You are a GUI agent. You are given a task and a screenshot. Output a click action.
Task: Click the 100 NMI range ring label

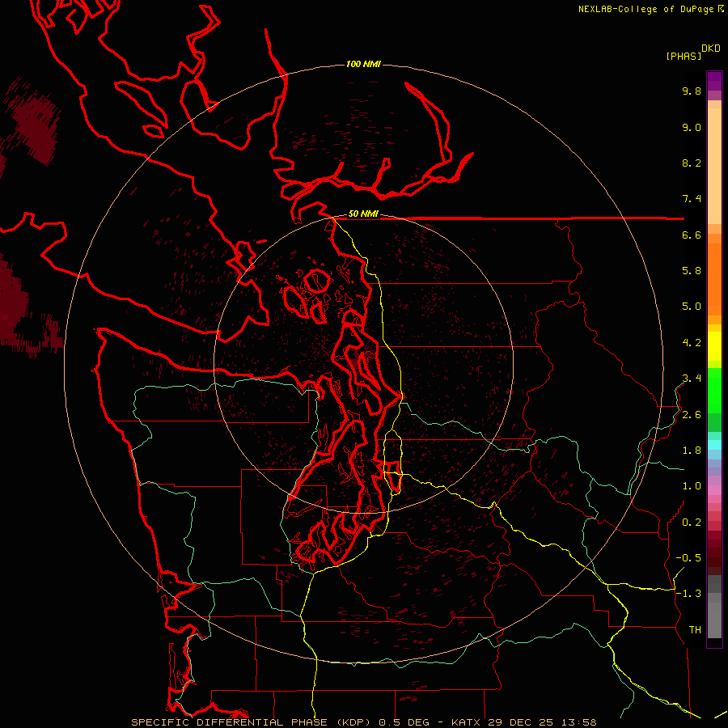click(363, 64)
